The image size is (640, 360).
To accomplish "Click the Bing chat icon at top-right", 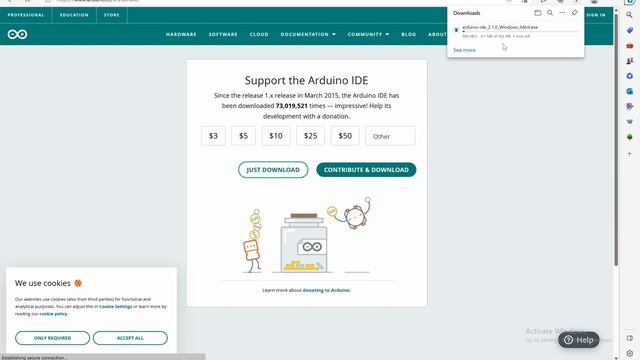I will pyautogui.click(x=629, y=2).
